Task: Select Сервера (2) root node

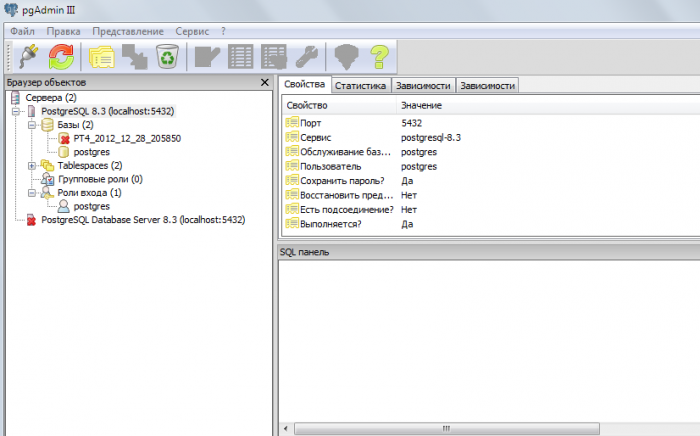Action: [x=50, y=97]
